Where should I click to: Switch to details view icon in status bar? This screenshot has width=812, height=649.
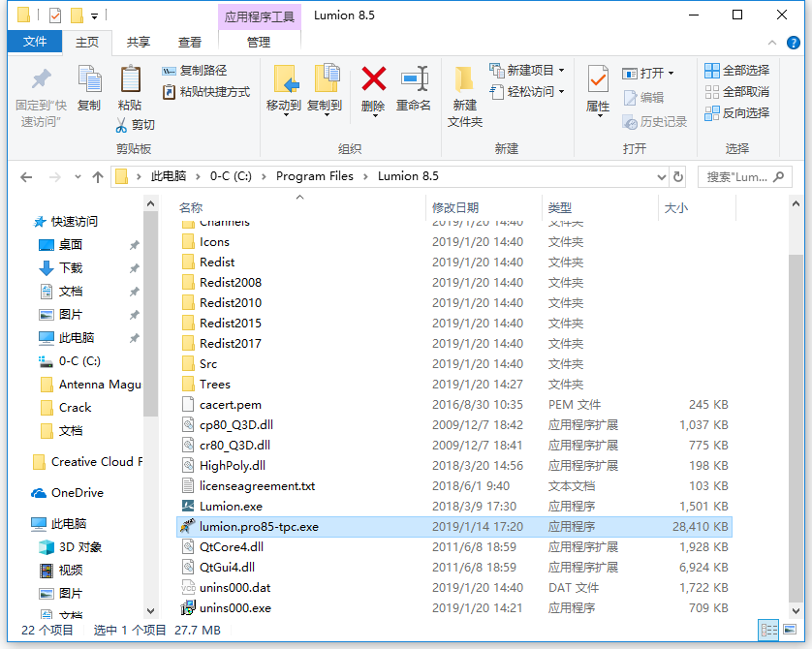point(769,630)
